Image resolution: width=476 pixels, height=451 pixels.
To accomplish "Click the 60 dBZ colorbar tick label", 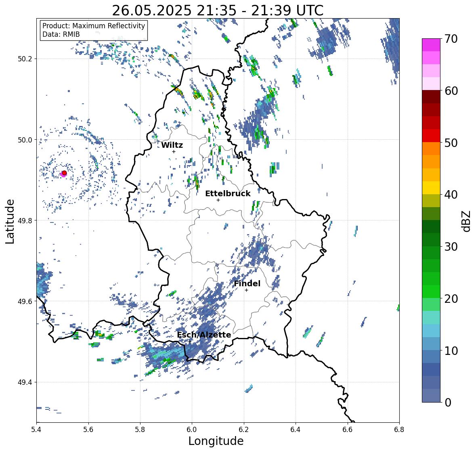I will pos(451,91).
